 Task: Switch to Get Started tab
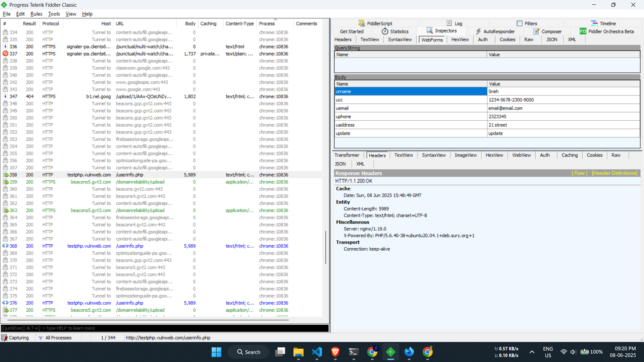click(x=352, y=32)
